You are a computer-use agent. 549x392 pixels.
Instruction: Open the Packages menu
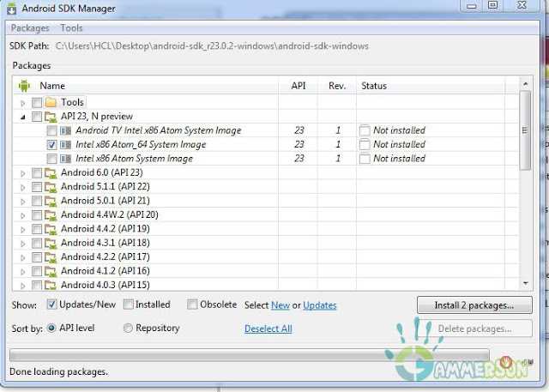point(30,28)
